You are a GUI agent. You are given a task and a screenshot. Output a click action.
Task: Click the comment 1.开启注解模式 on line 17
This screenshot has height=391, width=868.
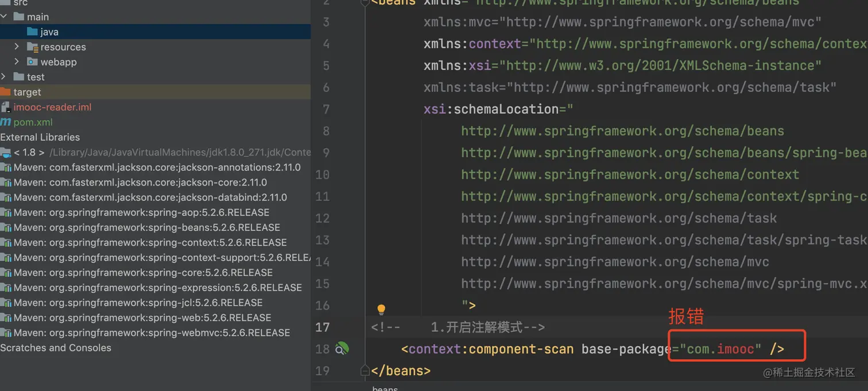tap(476, 327)
